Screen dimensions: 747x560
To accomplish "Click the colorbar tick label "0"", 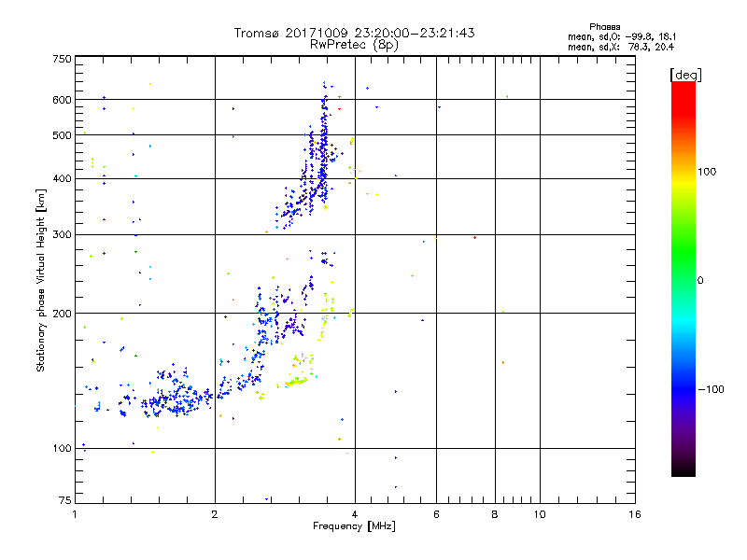I will tap(699, 281).
